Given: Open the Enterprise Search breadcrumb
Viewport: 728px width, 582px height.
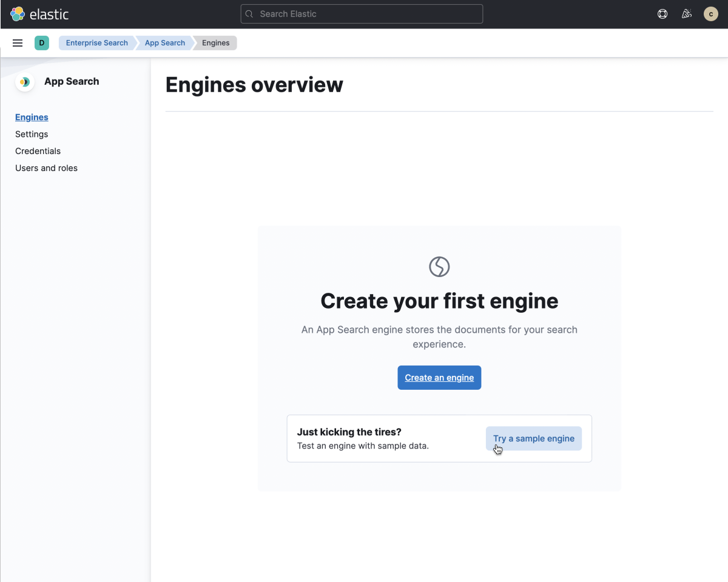Looking at the screenshot, I should pos(96,42).
